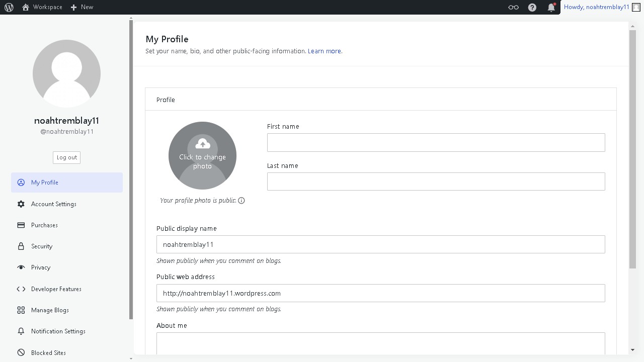
Task: Click the Security padlock icon
Action: tap(21, 246)
